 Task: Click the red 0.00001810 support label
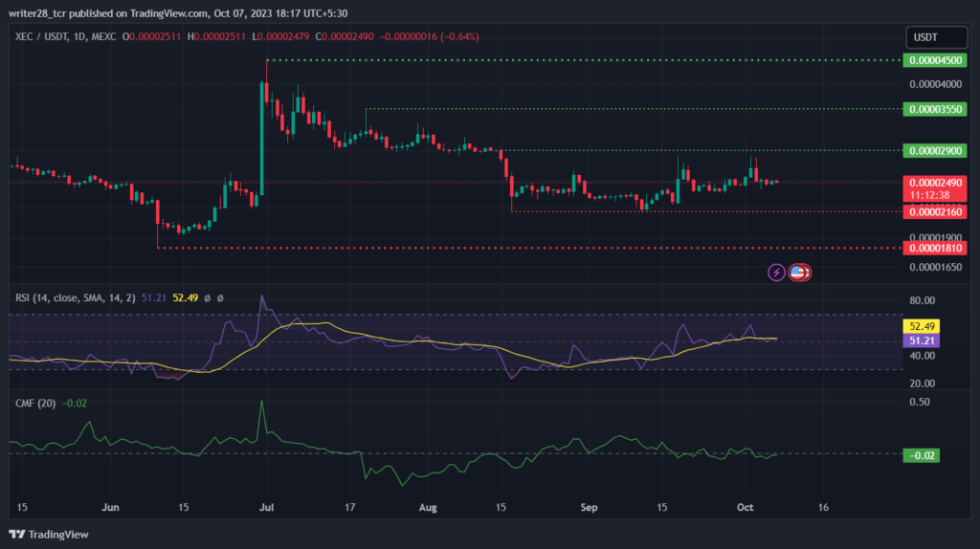coord(935,248)
